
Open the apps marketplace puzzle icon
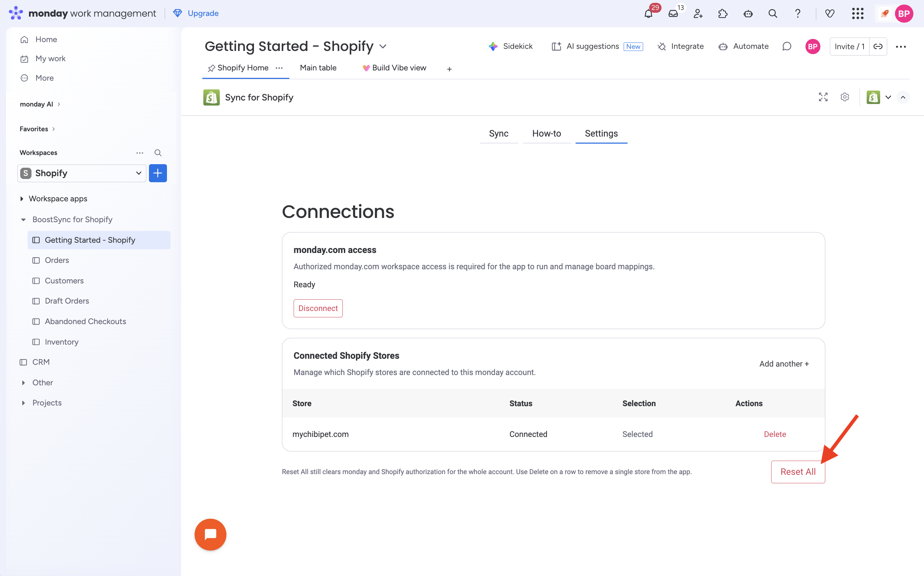[x=722, y=14]
